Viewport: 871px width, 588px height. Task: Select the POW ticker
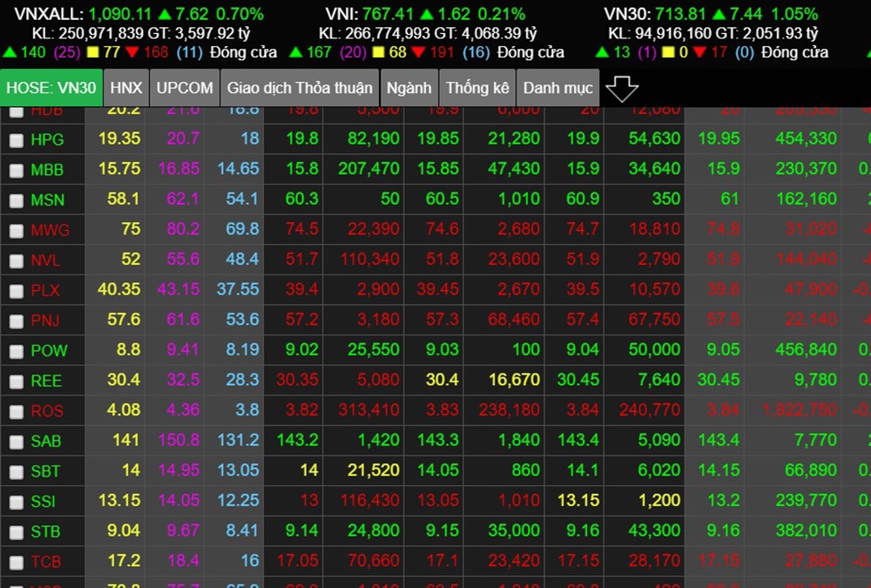coord(49,350)
